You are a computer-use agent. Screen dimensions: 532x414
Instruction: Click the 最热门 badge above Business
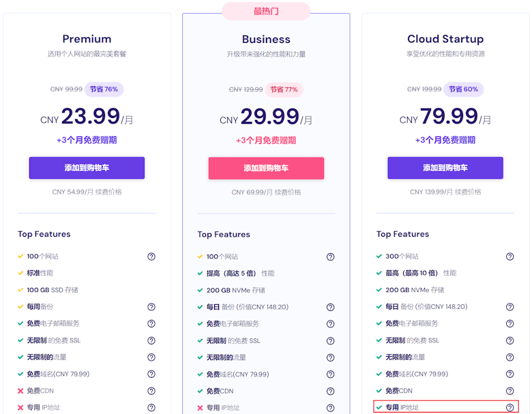pos(266,11)
